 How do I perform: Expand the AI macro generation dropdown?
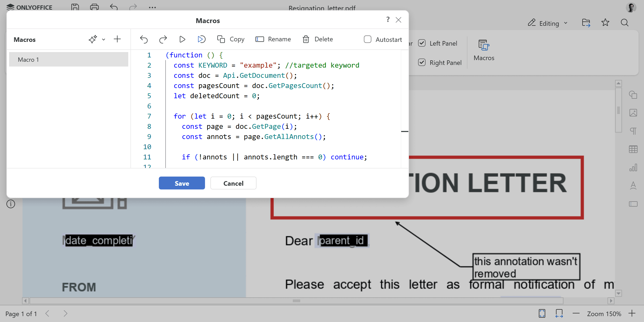[x=104, y=39]
